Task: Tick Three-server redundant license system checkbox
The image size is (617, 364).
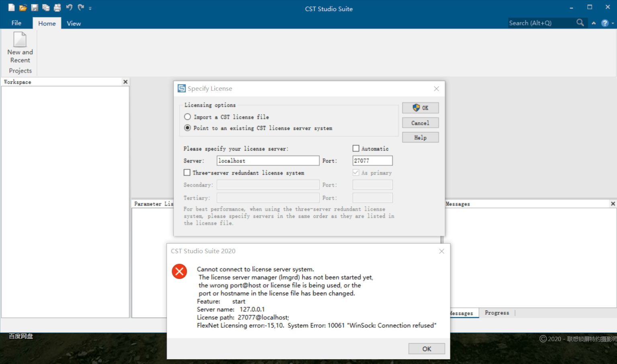Action: (187, 173)
